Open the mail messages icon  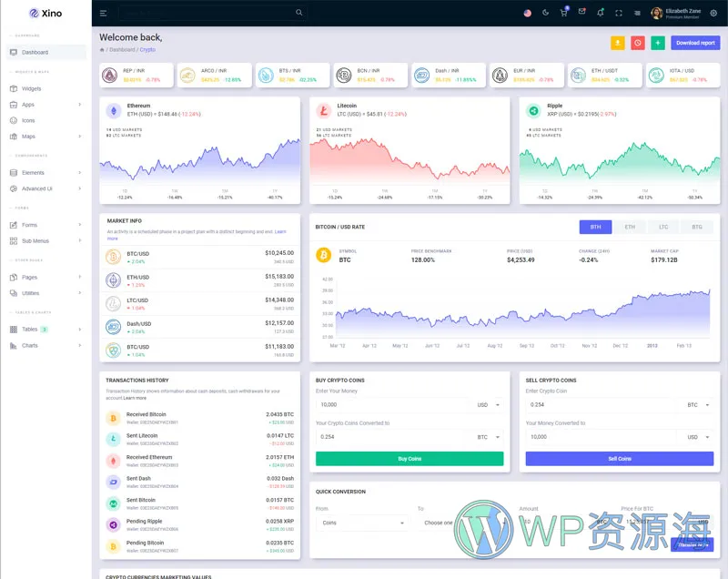[581, 13]
